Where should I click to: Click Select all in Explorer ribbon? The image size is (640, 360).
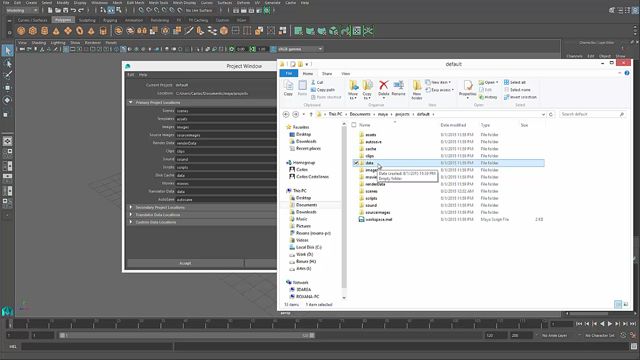click(515, 82)
